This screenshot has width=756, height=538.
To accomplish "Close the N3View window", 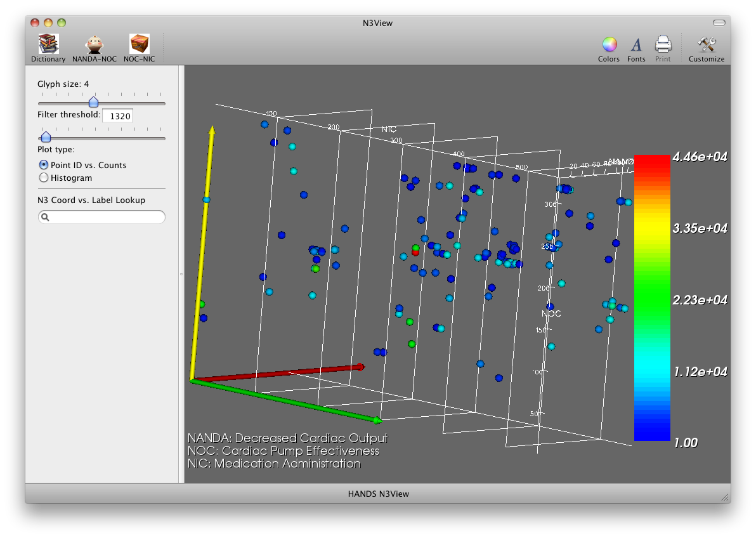I will [x=35, y=23].
